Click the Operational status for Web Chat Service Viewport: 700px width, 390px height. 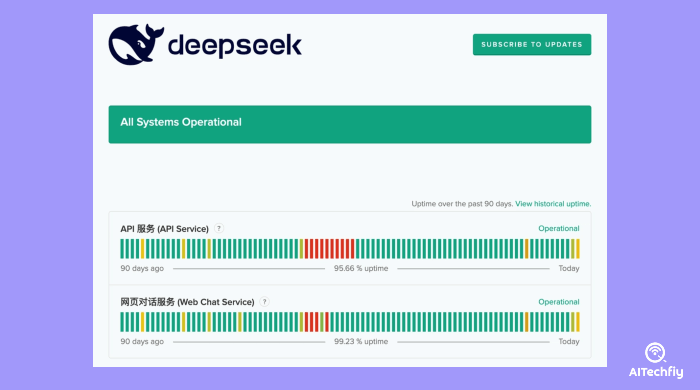click(558, 302)
